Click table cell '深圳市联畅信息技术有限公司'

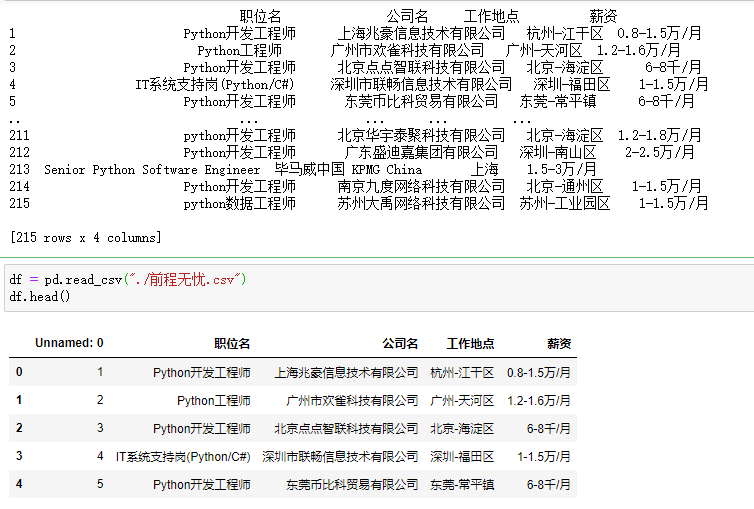click(x=340, y=457)
